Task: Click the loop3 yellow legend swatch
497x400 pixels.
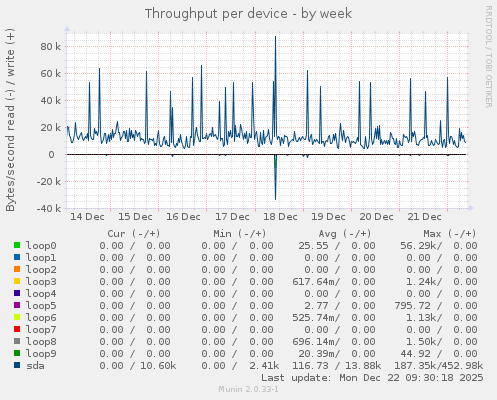Action: pyautogui.click(x=17, y=281)
